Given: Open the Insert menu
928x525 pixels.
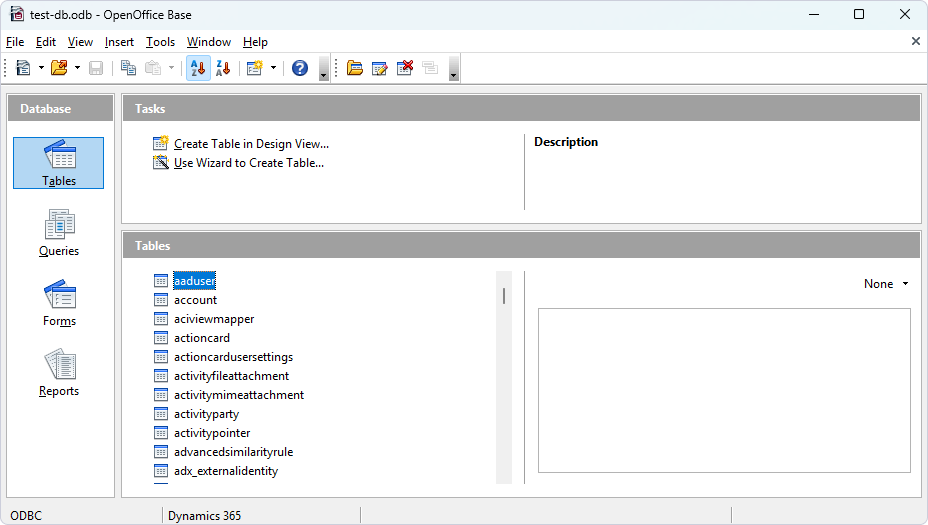Looking at the screenshot, I should pos(119,42).
